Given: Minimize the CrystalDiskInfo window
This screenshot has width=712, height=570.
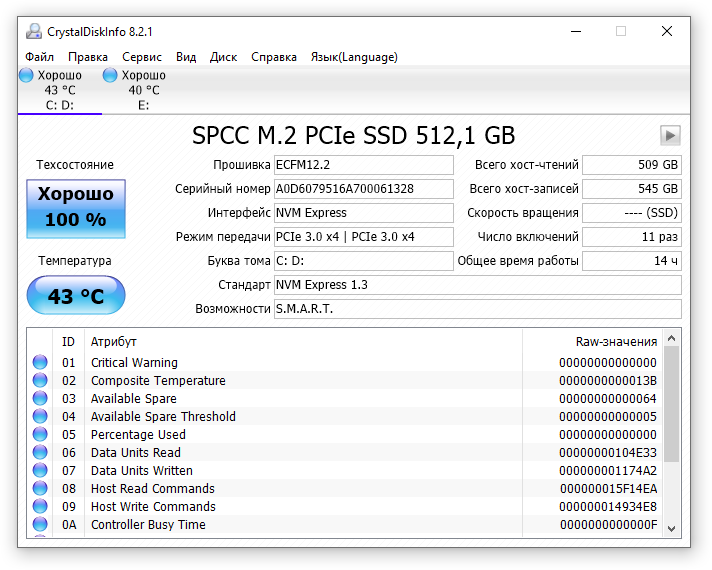Looking at the screenshot, I should coord(576,31).
